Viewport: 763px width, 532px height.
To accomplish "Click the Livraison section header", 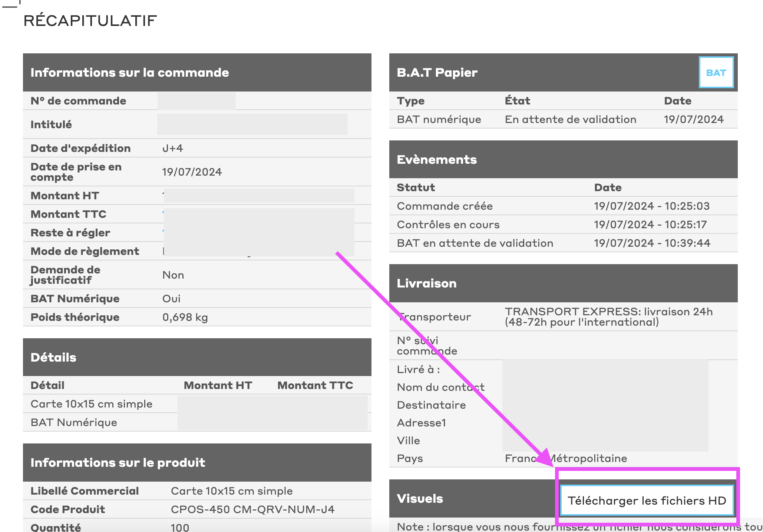I will (x=426, y=283).
